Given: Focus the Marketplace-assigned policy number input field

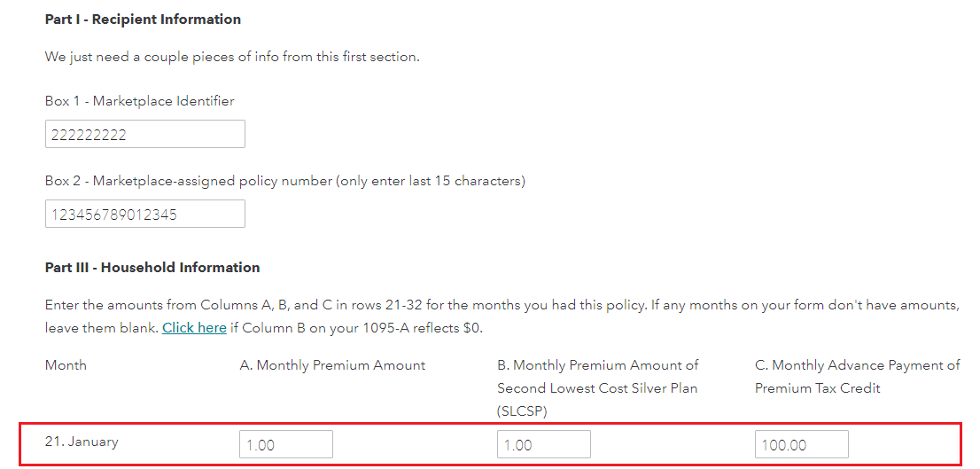Looking at the screenshot, I should (144, 214).
